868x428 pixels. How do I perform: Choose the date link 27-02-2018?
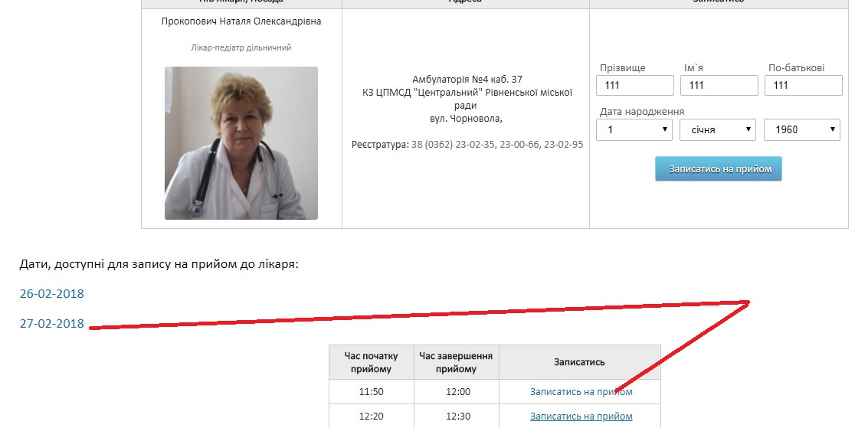[52, 323]
